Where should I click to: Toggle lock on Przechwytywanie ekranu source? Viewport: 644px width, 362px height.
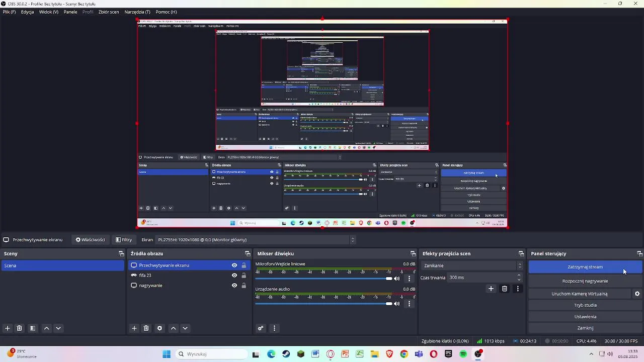(244, 265)
